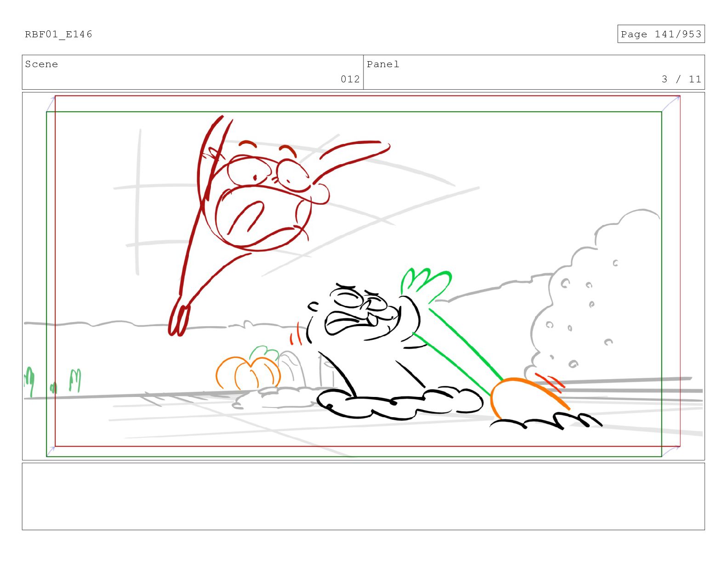Click the Panel label text
This screenshot has height=563, width=728.
click(383, 64)
